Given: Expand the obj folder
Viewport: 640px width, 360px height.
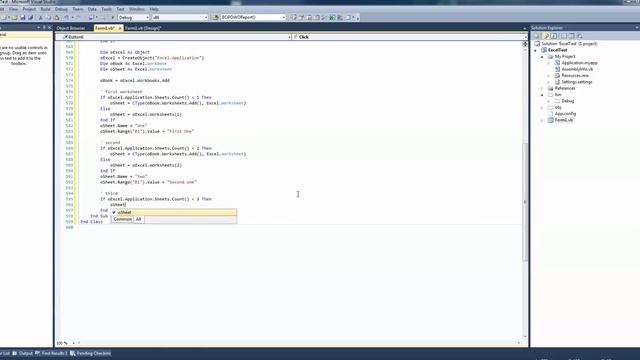Looking at the screenshot, I should [542, 107].
